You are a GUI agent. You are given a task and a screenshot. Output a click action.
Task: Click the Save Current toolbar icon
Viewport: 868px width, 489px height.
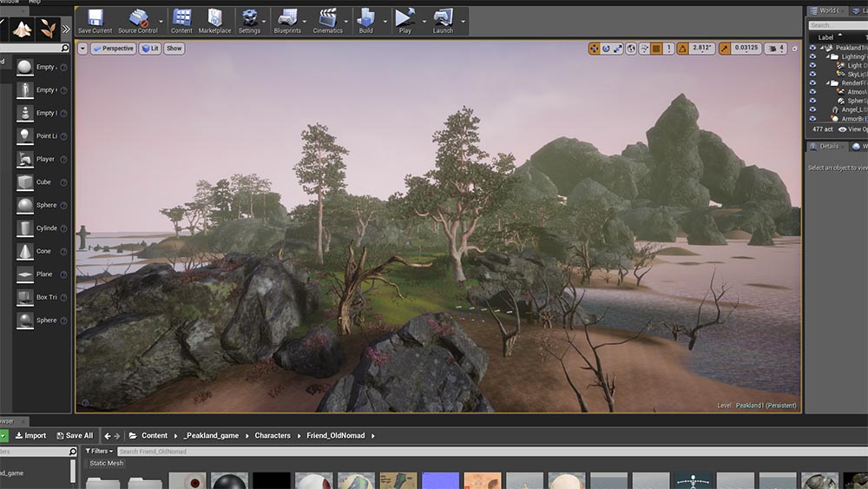pos(95,21)
